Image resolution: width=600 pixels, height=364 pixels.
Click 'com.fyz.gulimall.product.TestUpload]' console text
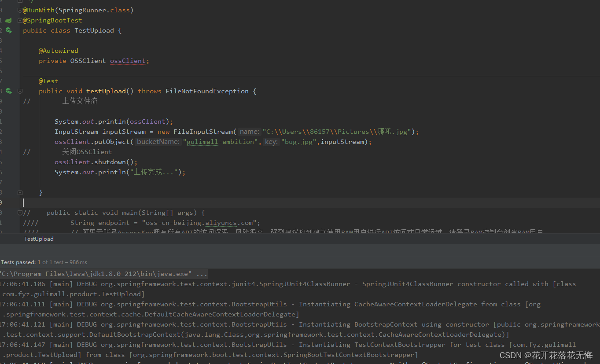tap(74, 294)
